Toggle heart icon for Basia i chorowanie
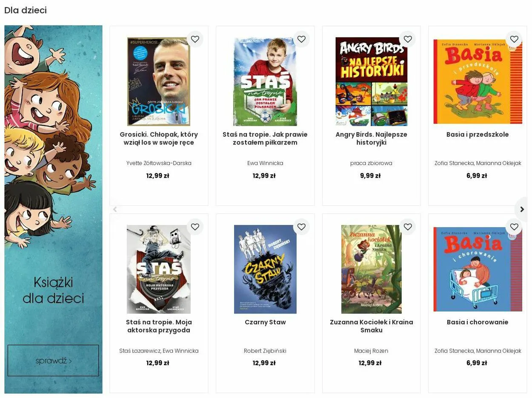 pos(514,227)
